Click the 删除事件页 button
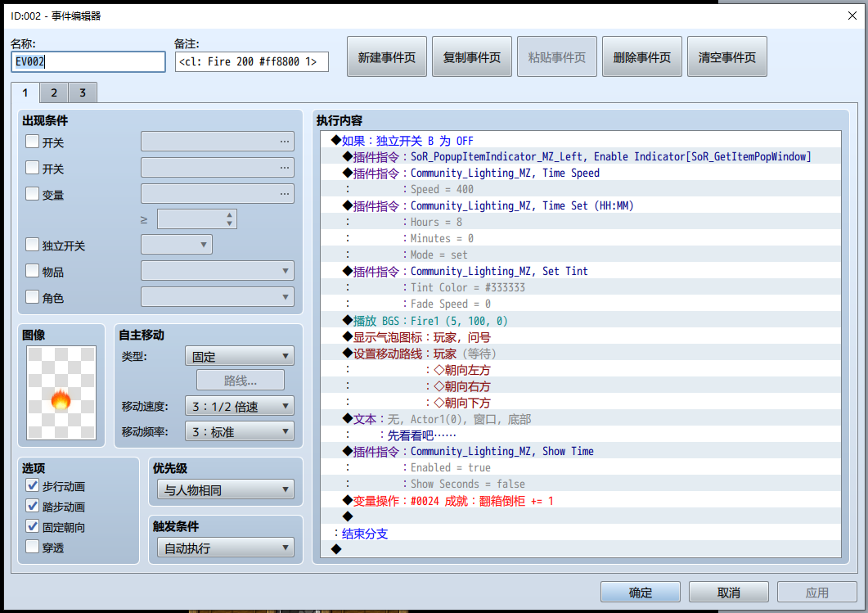Screen dimensions: 868x613 pyautogui.click(x=642, y=56)
